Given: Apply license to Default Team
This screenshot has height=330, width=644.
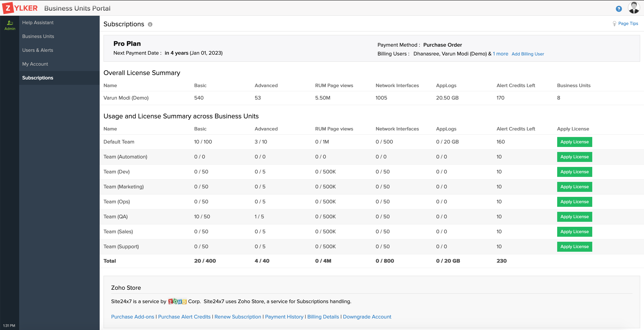Looking at the screenshot, I should (574, 142).
